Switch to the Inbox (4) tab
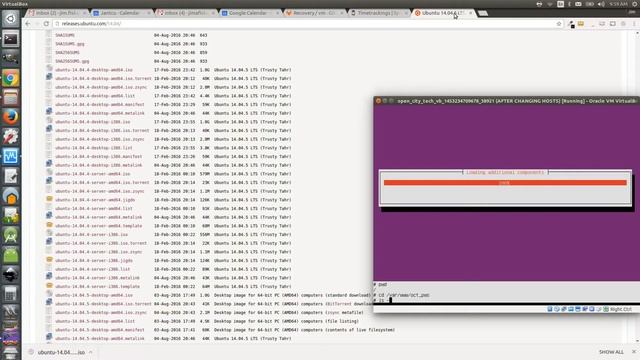The height and width of the screenshot is (360, 640). [x=186, y=13]
